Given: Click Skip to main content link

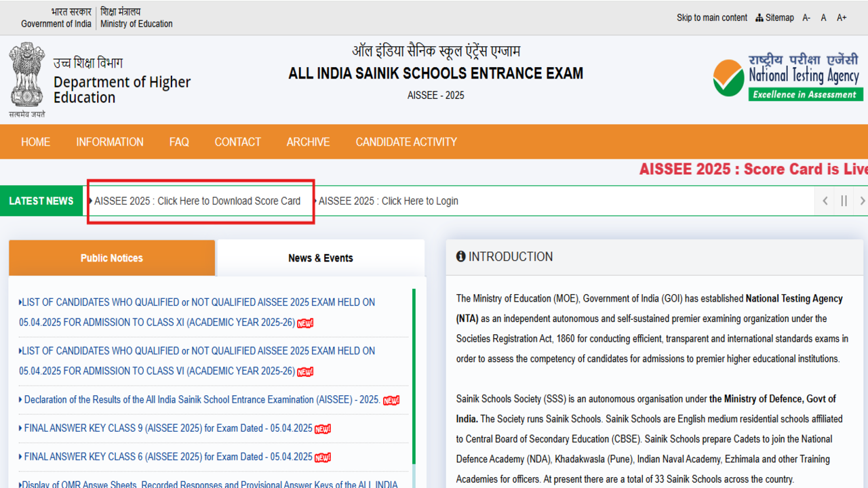Looking at the screenshot, I should [x=712, y=18].
